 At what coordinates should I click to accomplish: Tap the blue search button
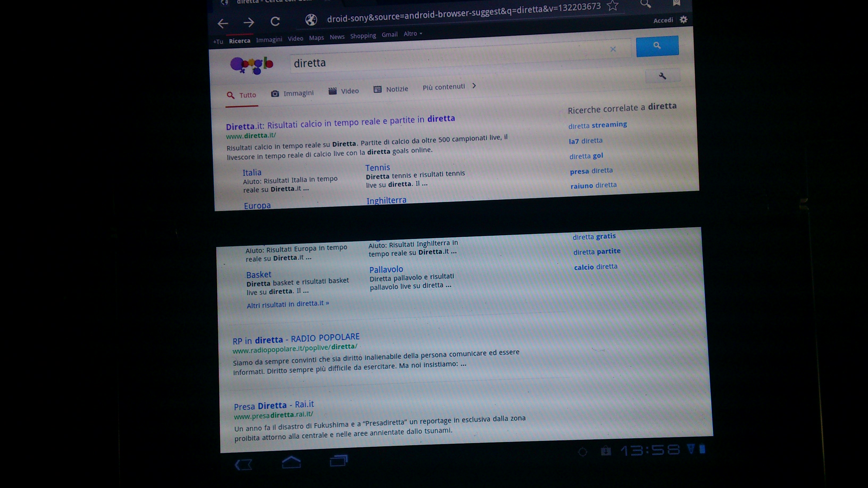coord(657,46)
